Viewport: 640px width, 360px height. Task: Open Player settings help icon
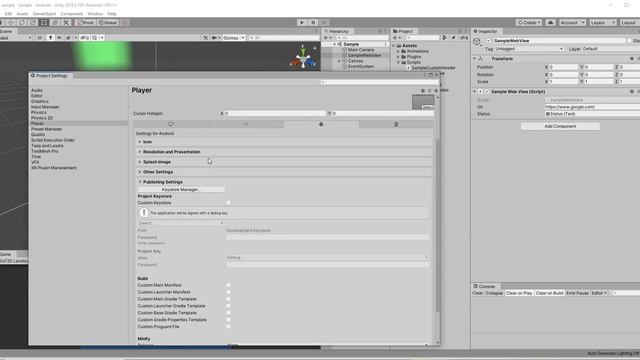tap(423, 91)
